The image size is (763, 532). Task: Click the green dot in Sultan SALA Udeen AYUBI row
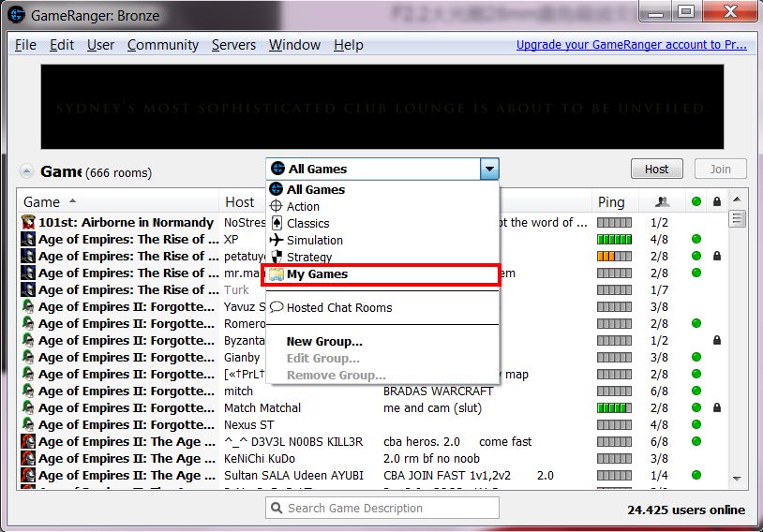pyautogui.click(x=696, y=475)
